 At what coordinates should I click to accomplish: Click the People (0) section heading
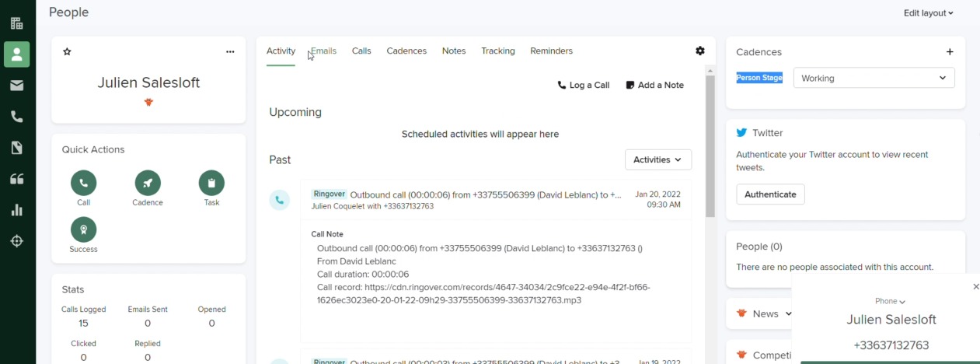coord(759,247)
